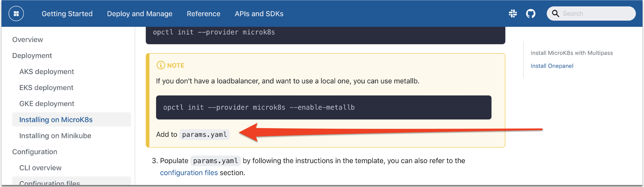This screenshot has width=644, height=187.
Task: Select Overview in the sidebar
Action: (x=28, y=40)
